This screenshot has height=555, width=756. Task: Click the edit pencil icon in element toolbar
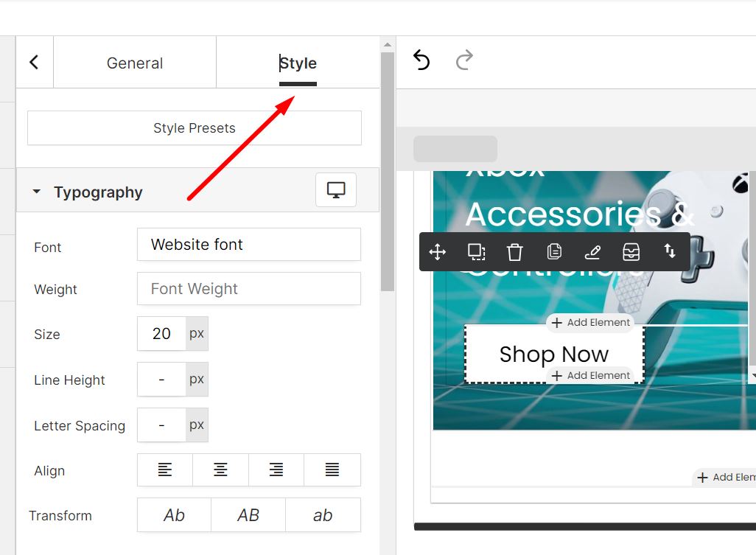(592, 251)
